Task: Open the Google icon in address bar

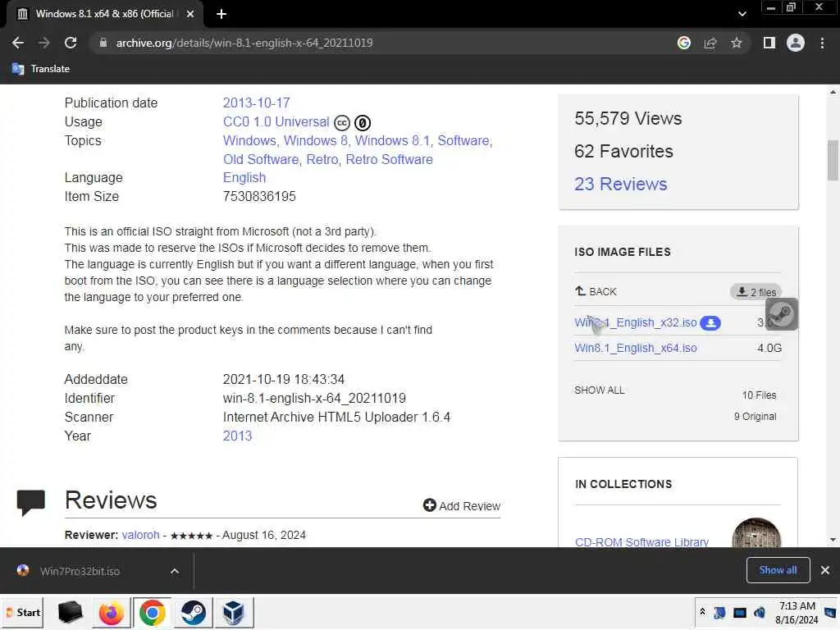Action: [684, 43]
